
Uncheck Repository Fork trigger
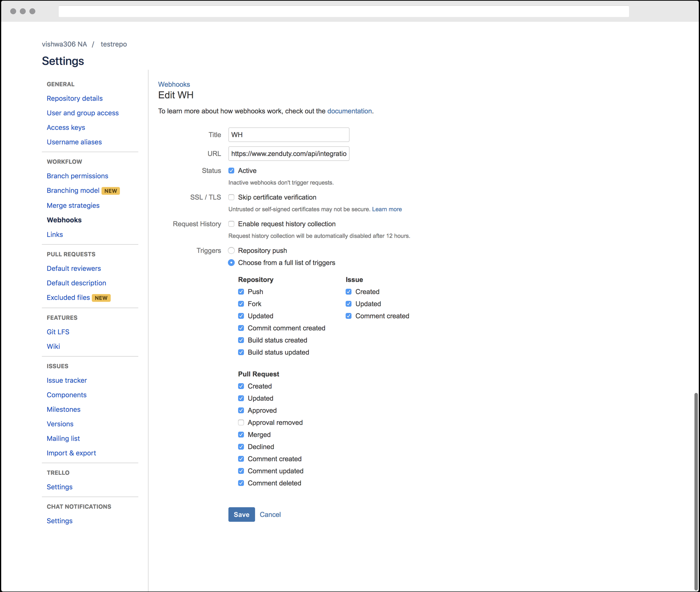[x=241, y=304]
